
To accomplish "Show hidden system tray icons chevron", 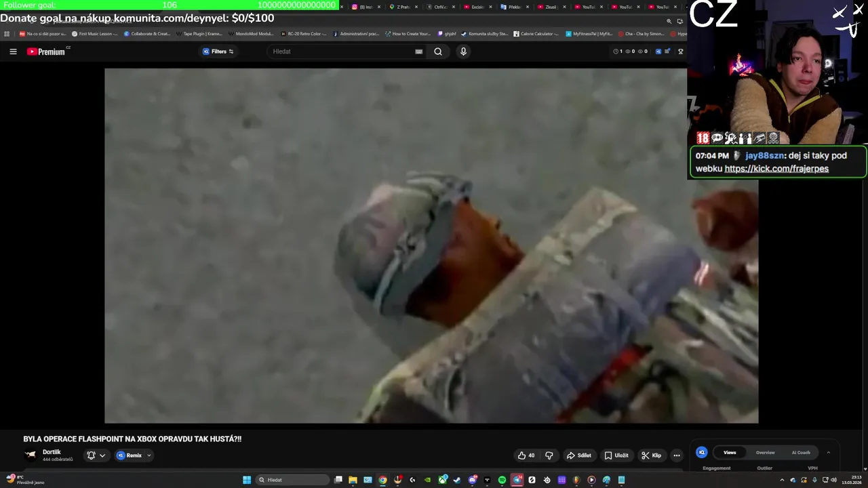I will (x=782, y=480).
